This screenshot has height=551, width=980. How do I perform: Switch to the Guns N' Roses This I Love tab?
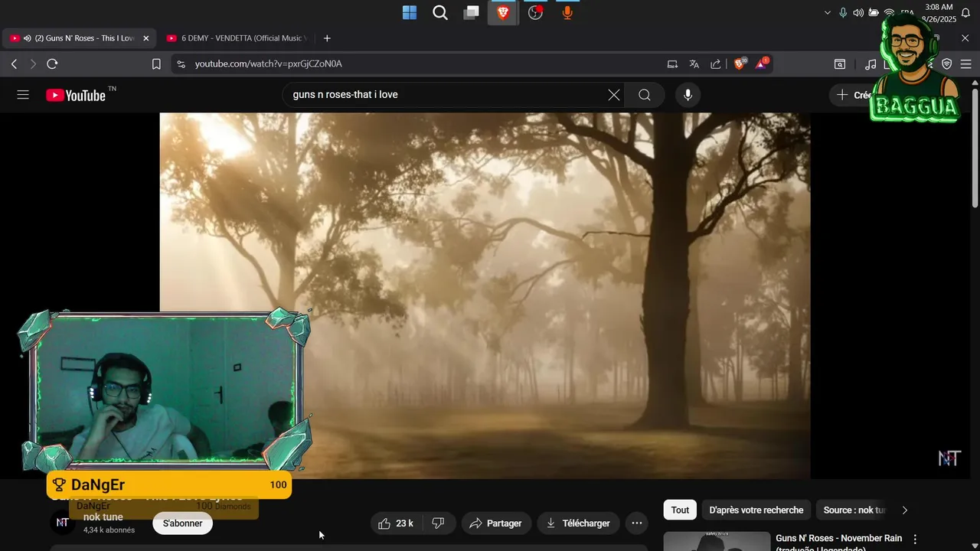79,38
